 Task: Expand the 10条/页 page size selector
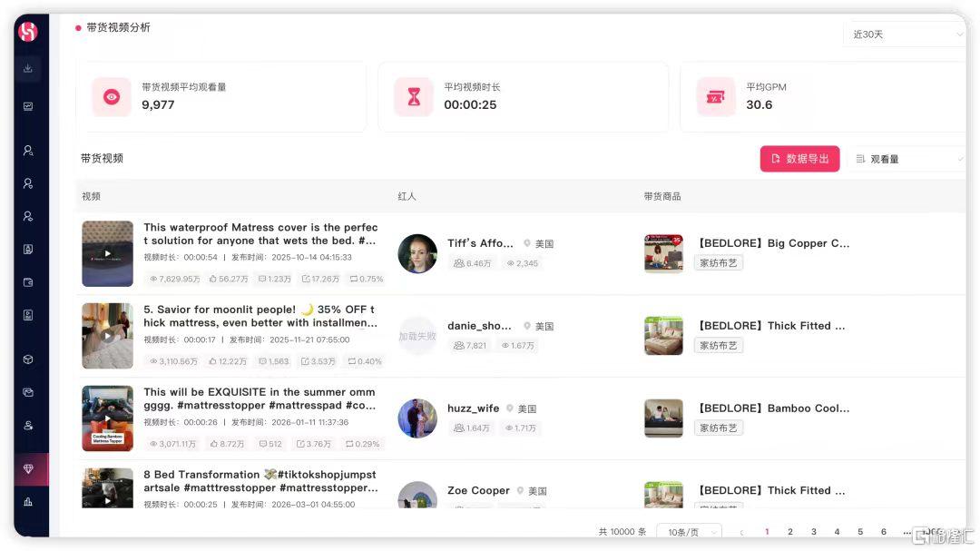(x=689, y=532)
